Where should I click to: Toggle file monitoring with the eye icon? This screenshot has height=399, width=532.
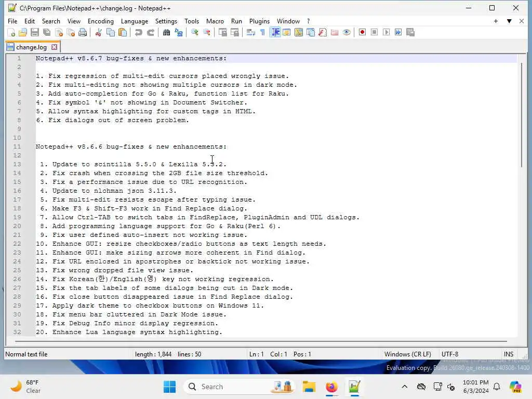click(x=347, y=33)
